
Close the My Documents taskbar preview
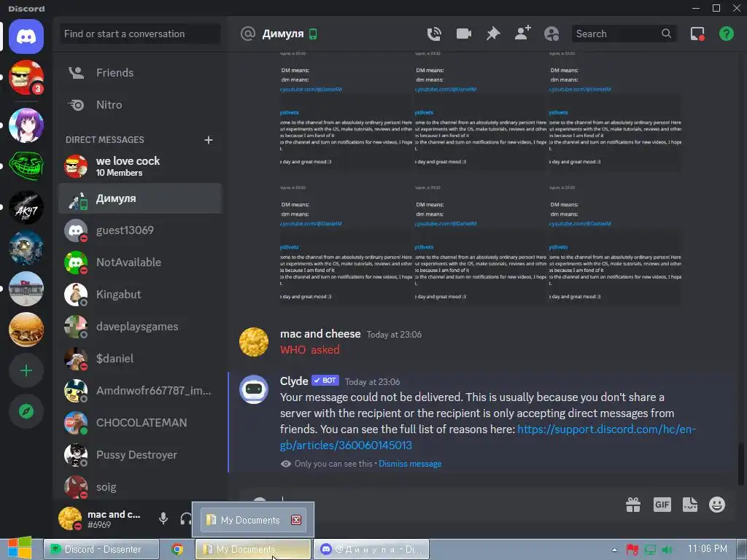(x=296, y=519)
